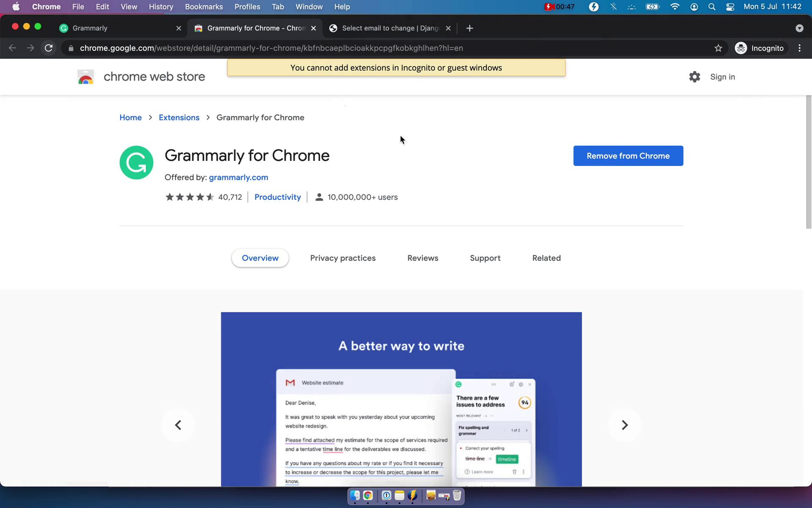Image resolution: width=812 pixels, height=508 pixels.
Task: Click Remove from Chrome button
Action: coord(628,155)
